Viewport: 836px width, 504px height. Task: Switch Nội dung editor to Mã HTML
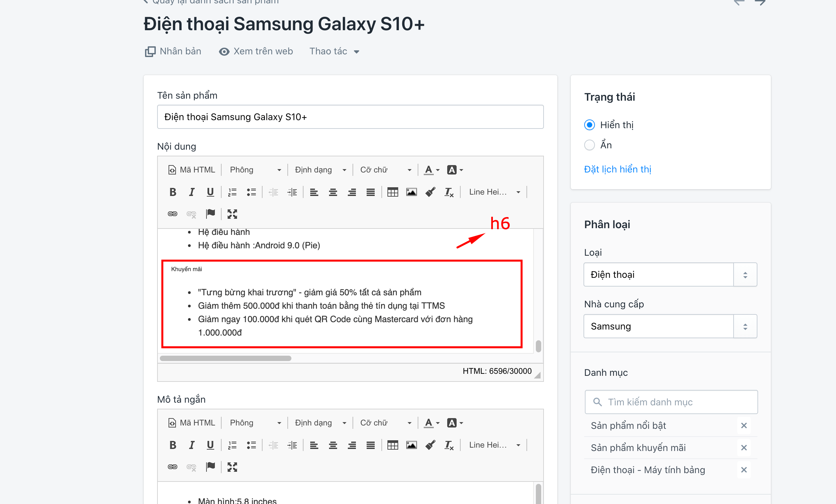pyautogui.click(x=192, y=169)
